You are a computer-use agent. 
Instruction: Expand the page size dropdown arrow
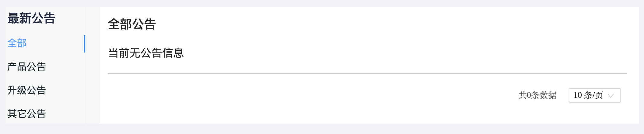pyautogui.click(x=611, y=96)
